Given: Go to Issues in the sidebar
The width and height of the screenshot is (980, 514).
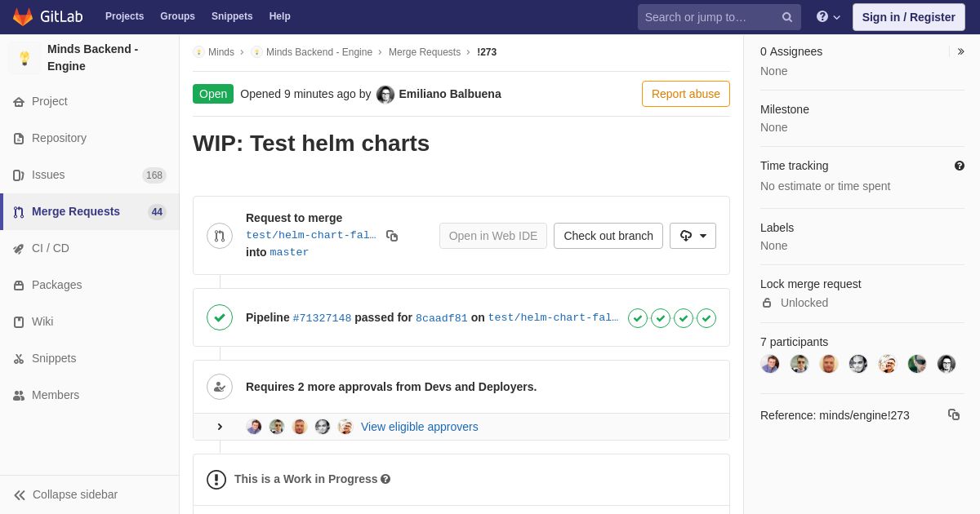Looking at the screenshot, I should point(48,175).
